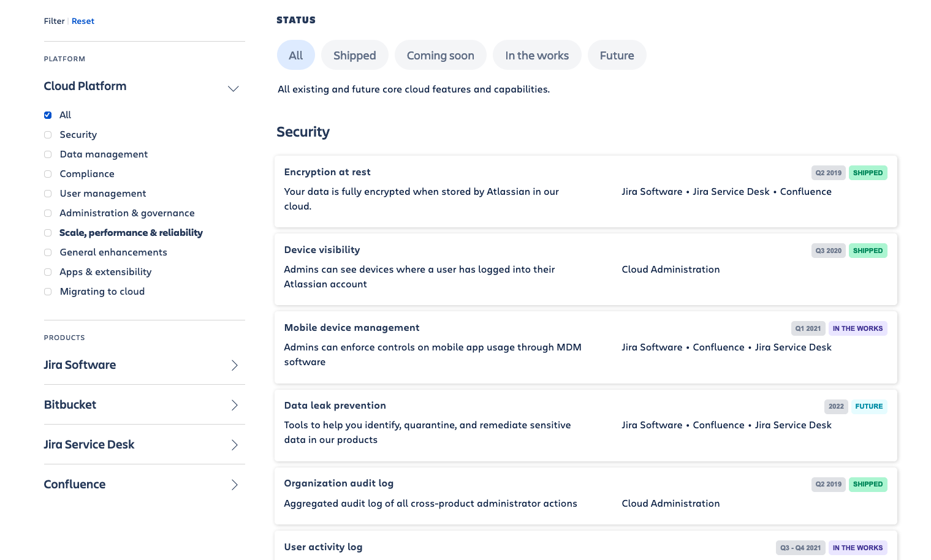This screenshot has height=560, width=931.
Task: Click SHIPPED badge on Device visibility
Action: 868,251
